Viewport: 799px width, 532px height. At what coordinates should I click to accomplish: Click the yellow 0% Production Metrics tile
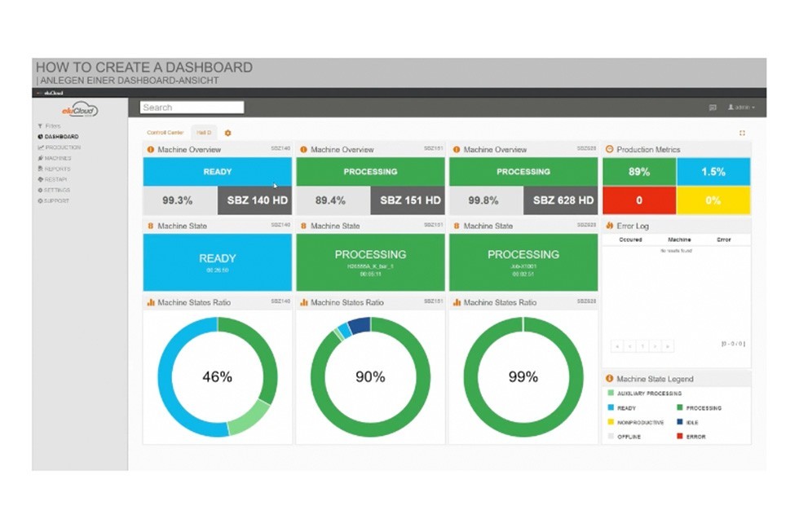[x=713, y=200]
